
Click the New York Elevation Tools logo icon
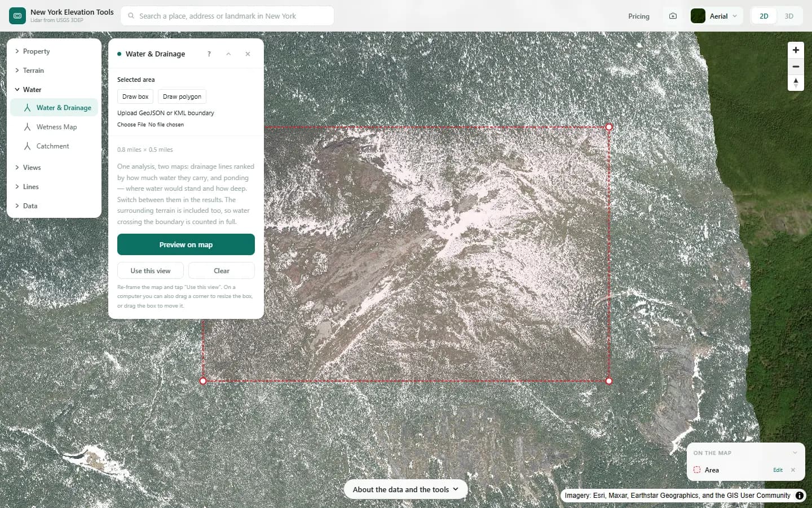[17, 16]
